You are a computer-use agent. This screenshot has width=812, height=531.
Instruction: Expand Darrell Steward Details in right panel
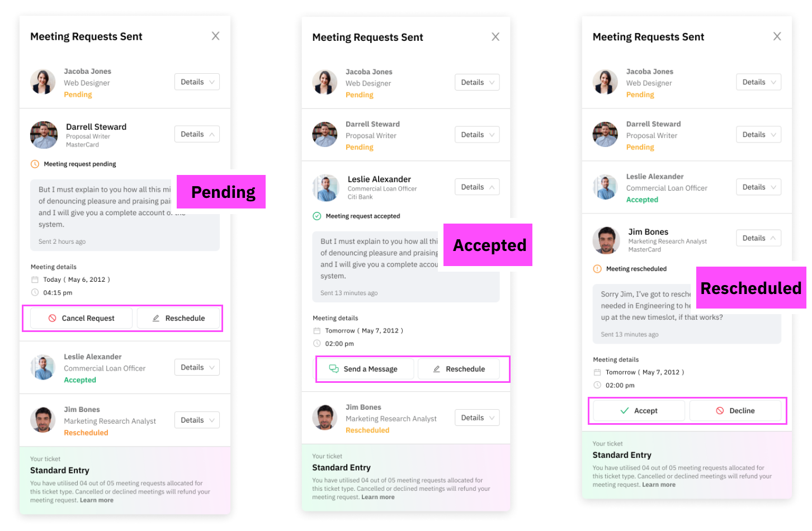coord(758,134)
